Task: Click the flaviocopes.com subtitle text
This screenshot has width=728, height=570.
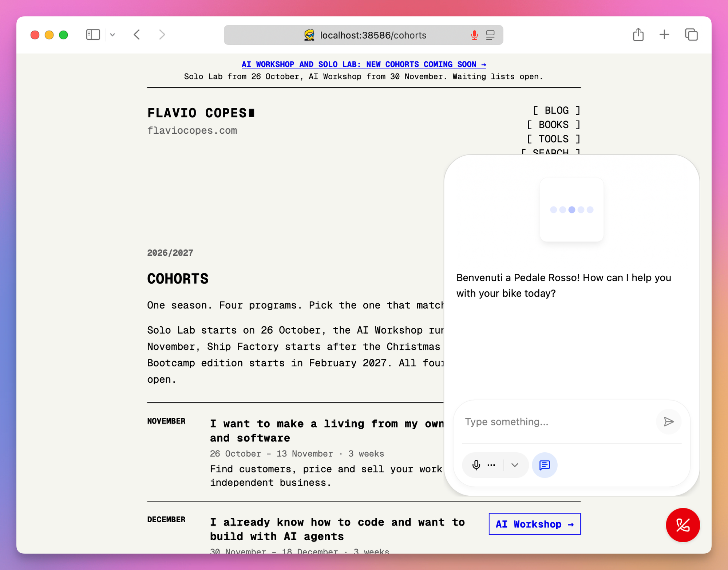Action: click(192, 130)
